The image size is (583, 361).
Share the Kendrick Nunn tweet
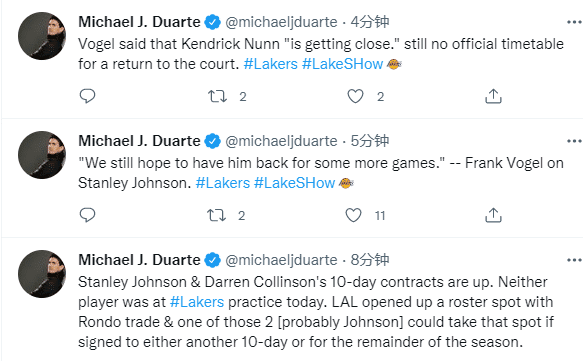[x=493, y=96]
